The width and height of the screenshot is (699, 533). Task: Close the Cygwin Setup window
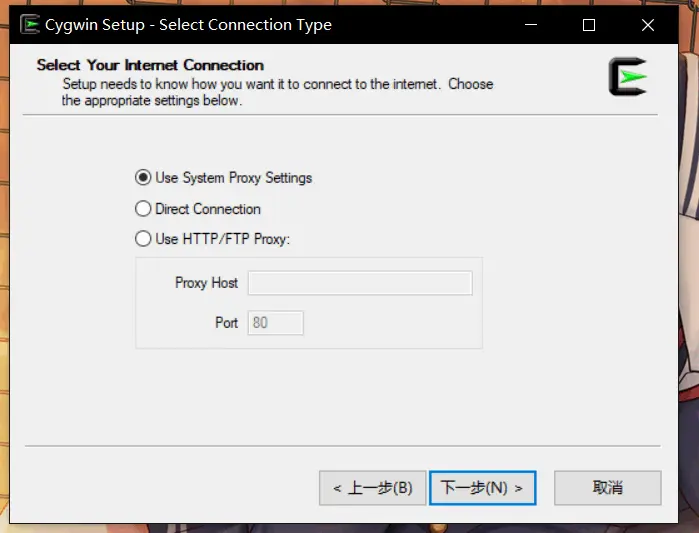[x=648, y=25]
